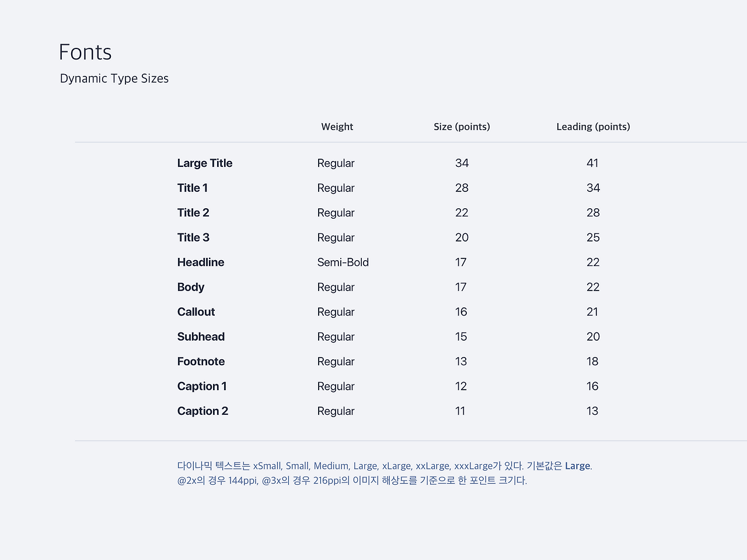Click the Weight column header
Viewport: 747px width, 560px height.
[x=337, y=127]
